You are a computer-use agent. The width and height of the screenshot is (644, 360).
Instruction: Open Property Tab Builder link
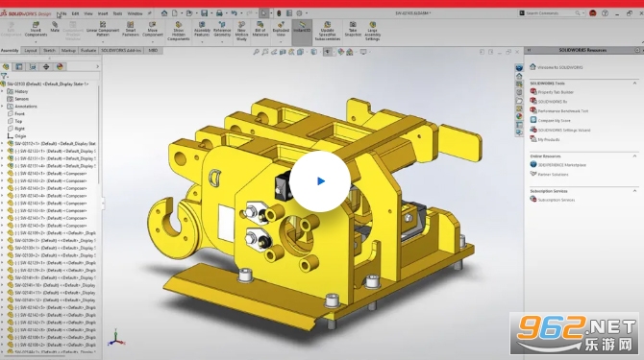click(556, 92)
